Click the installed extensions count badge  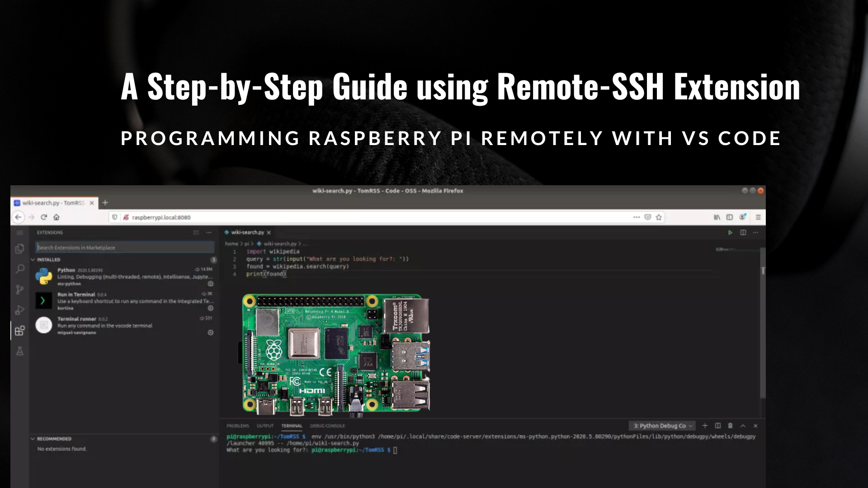click(x=213, y=260)
